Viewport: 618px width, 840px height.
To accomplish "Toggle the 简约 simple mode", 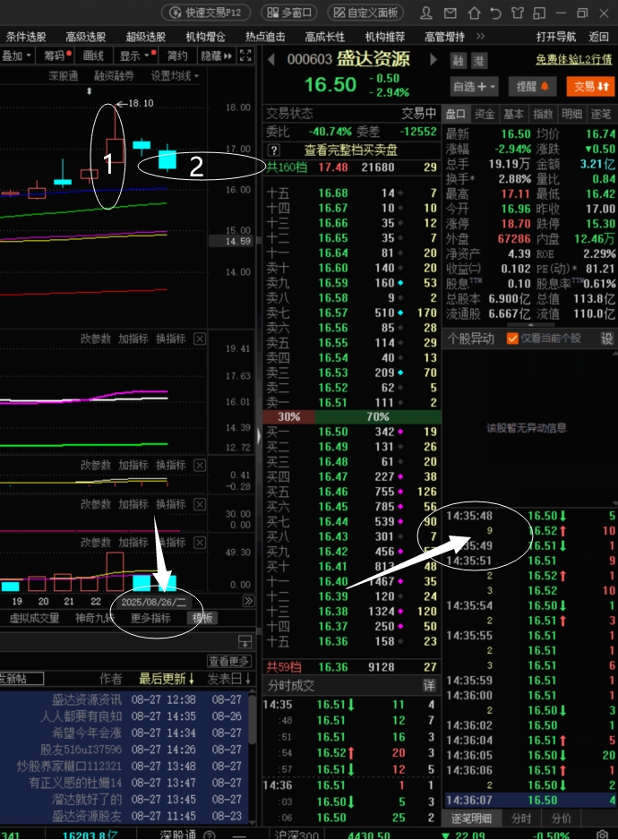I will click(x=176, y=56).
